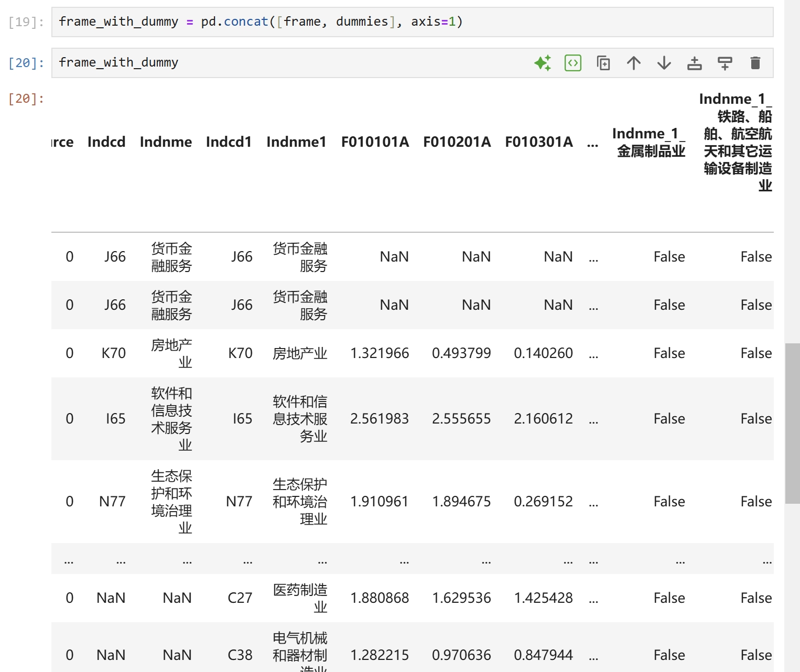The width and height of the screenshot is (800, 672).
Task: Insert a new cell above
Action: pos(695,63)
